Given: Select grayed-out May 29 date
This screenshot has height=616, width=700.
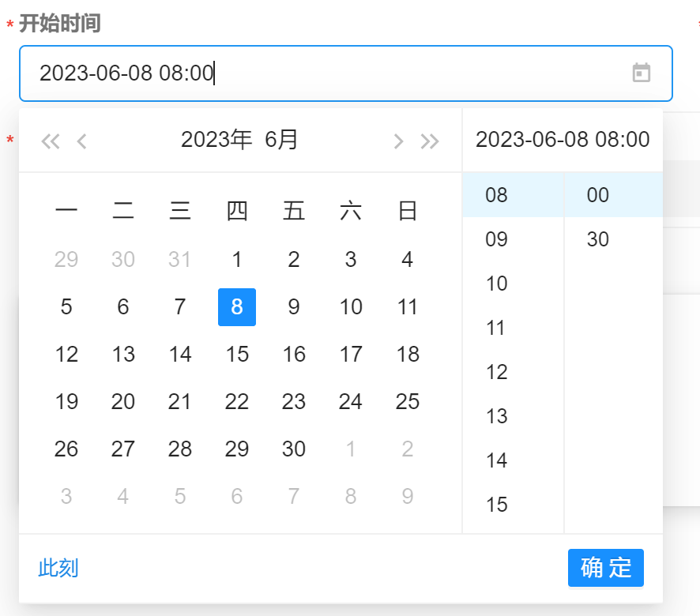Looking at the screenshot, I should [66, 260].
